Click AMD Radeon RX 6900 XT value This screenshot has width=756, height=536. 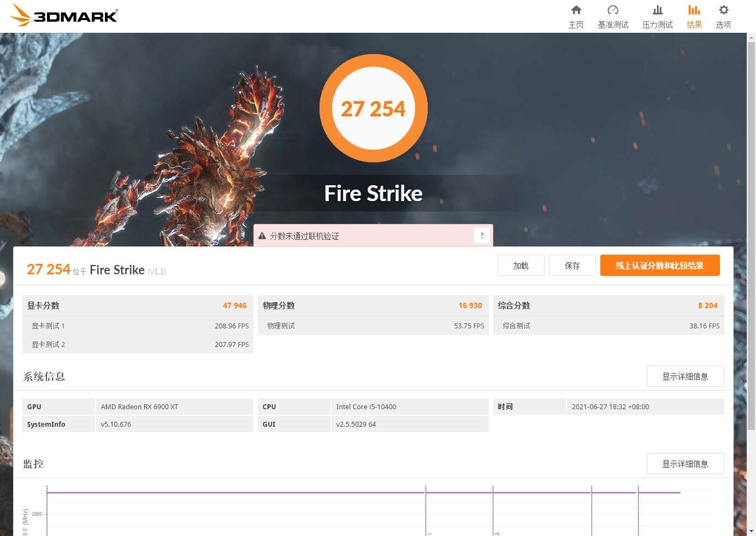tap(139, 407)
